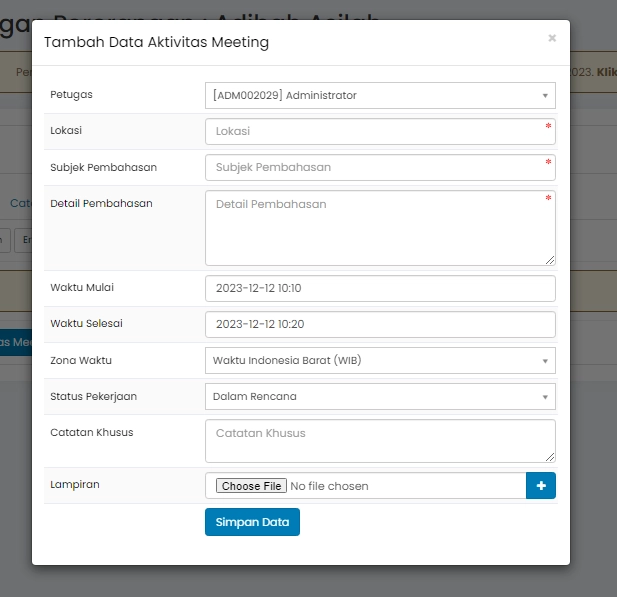The image size is (617, 597).
Task: Open the Status Pekerjaan dropdown
Action: [x=380, y=396]
